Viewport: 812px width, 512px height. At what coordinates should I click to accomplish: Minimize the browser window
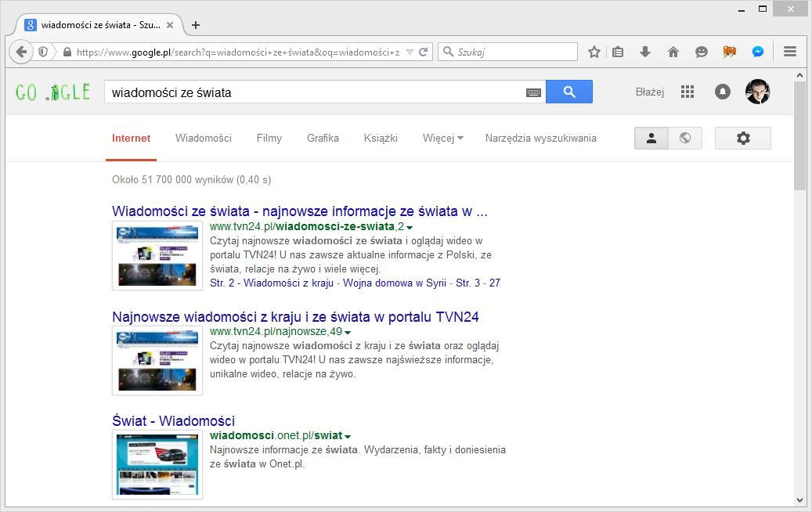coord(741,9)
